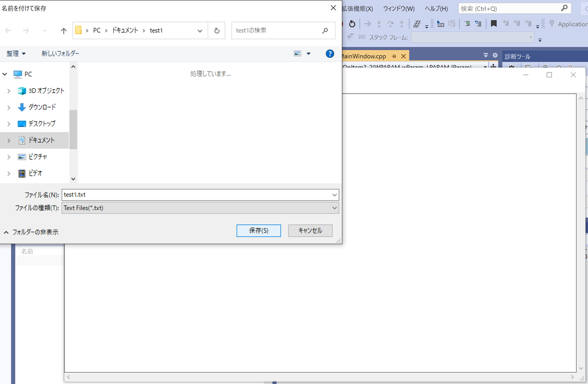Screen dimensions: 588x384
Task: Open active documents list dropdown in Visual Studio
Action: point(486,55)
